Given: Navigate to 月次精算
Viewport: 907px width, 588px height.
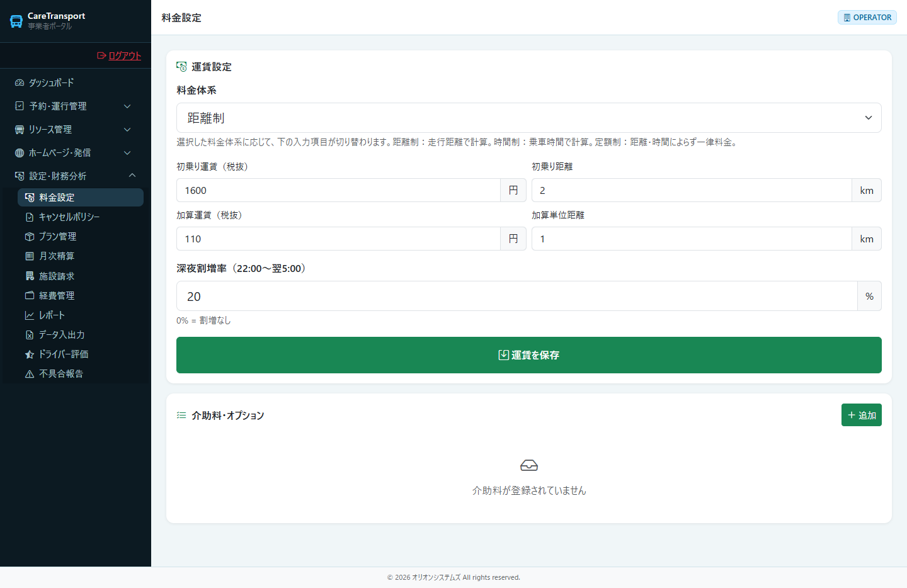Looking at the screenshot, I should (81, 256).
